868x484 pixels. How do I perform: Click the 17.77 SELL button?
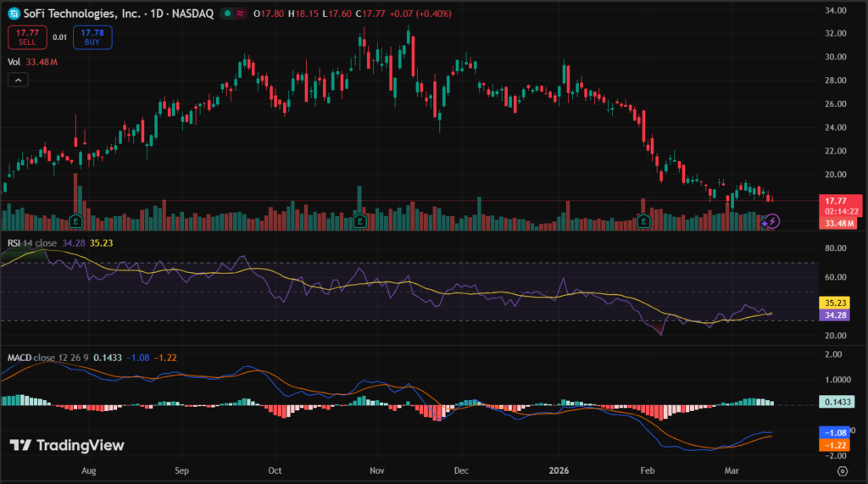pos(22,36)
